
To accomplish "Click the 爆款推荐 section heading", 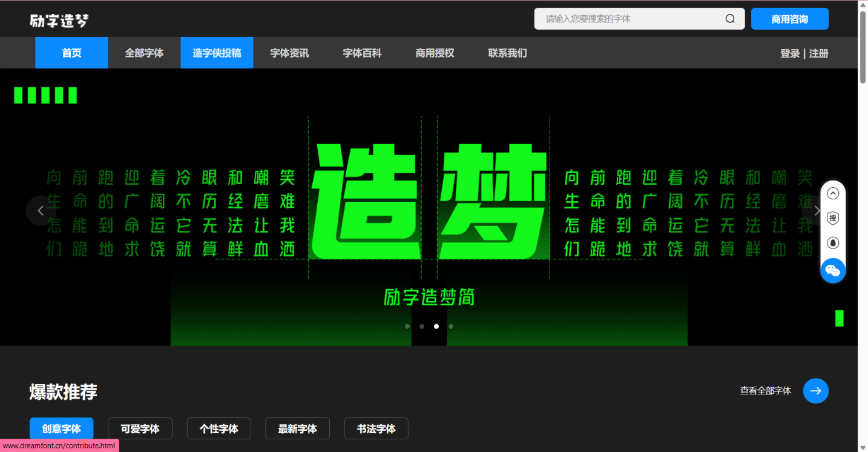I will [x=63, y=392].
